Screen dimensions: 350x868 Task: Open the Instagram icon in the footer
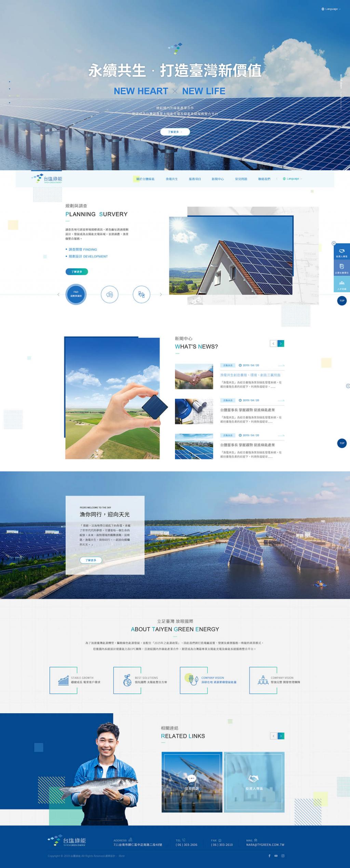pyautogui.click(x=283, y=856)
